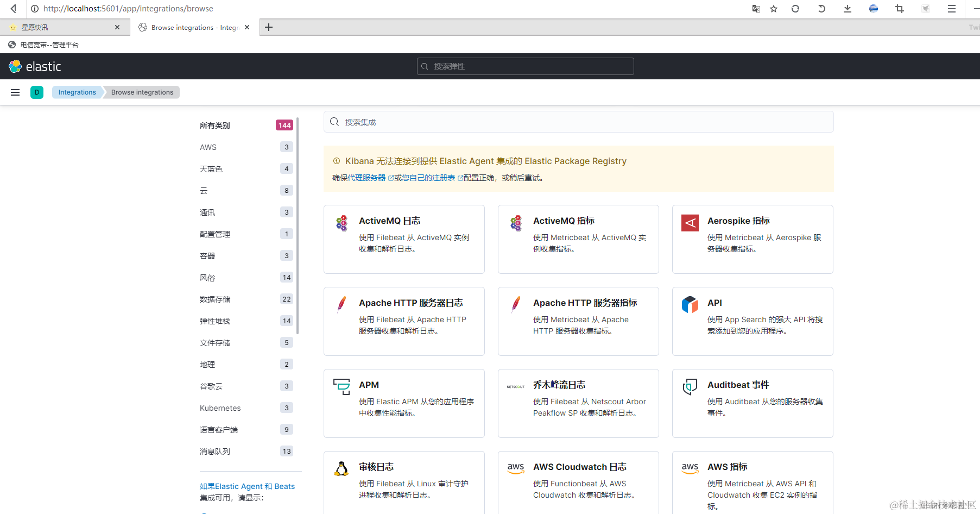Click the Elastic logo

pos(35,66)
